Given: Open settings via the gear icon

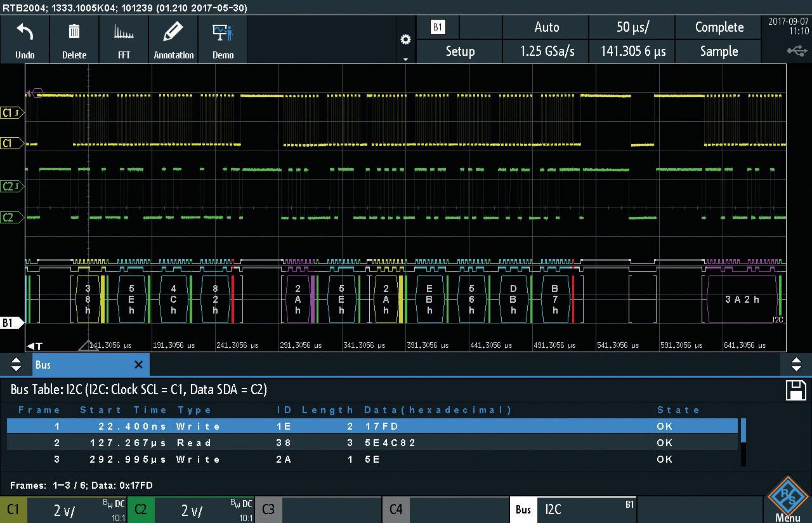Looking at the screenshot, I should (405, 40).
